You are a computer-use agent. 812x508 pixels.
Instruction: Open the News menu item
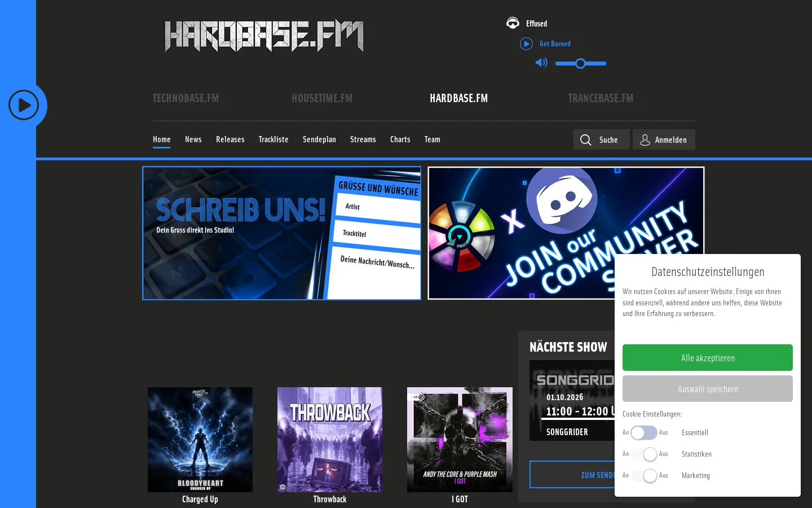(x=193, y=139)
